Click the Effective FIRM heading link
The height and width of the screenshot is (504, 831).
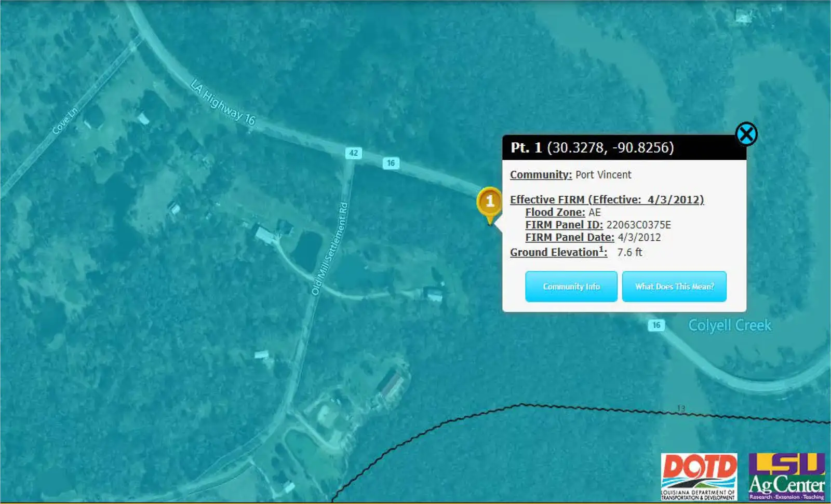click(x=607, y=200)
